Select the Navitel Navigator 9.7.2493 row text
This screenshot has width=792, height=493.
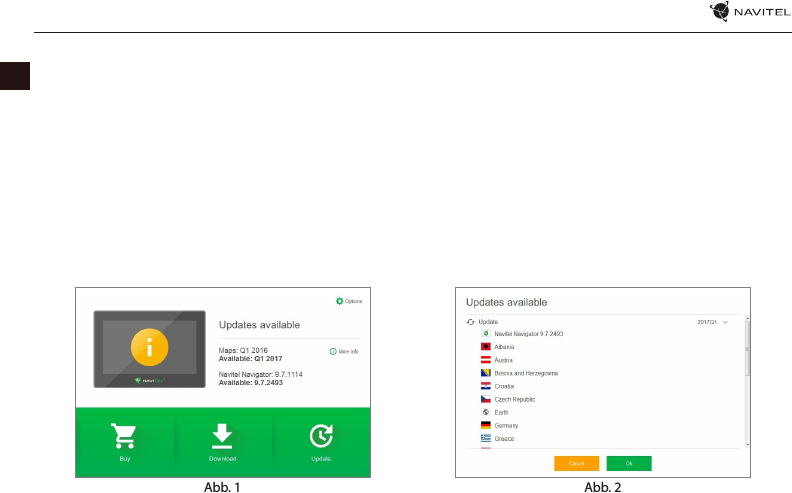pos(529,334)
